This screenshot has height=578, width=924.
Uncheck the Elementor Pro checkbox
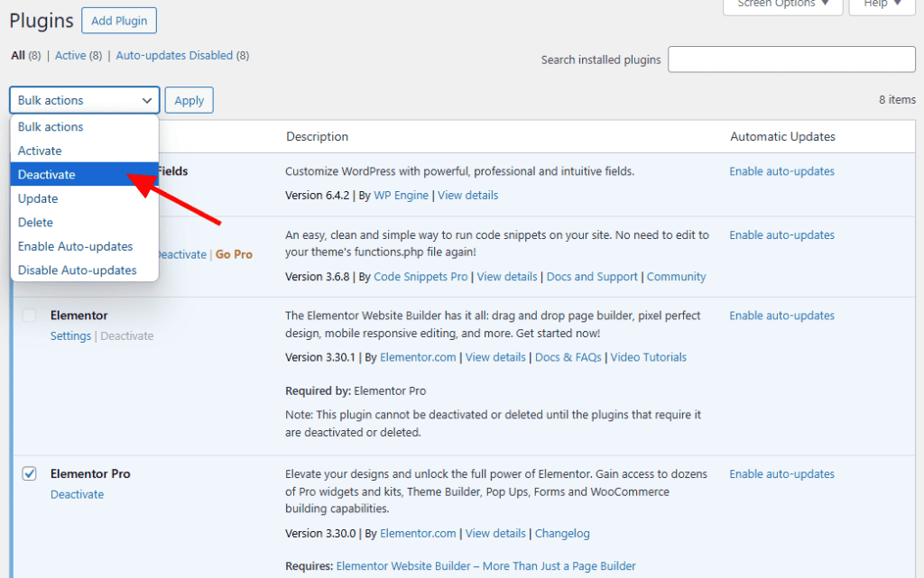pyautogui.click(x=30, y=473)
